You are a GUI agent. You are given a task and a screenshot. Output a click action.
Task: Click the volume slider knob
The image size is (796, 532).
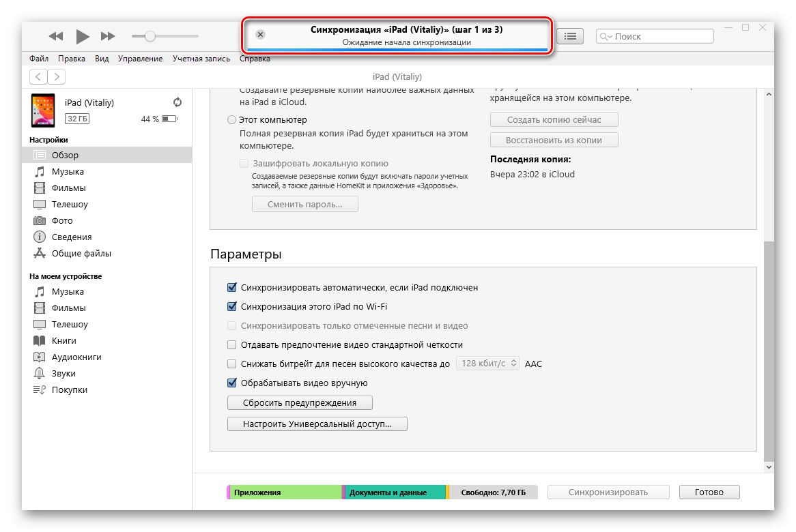pos(150,36)
